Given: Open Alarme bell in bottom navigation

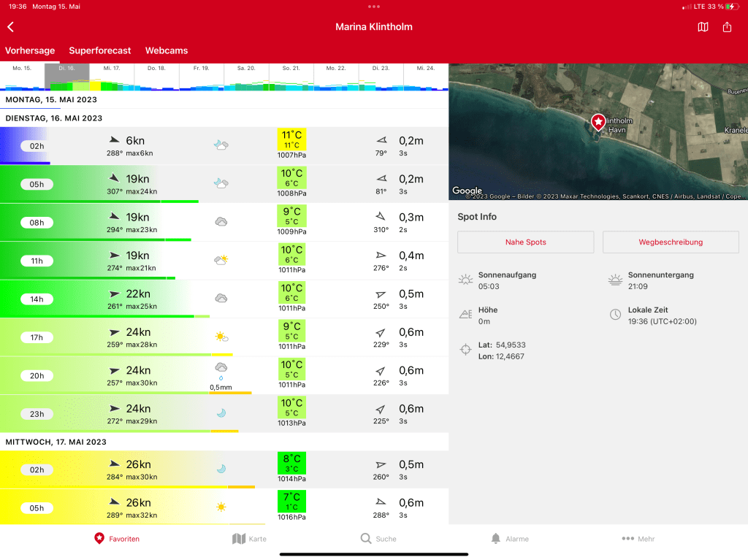Looking at the screenshot, I should [x=509, y=539].
